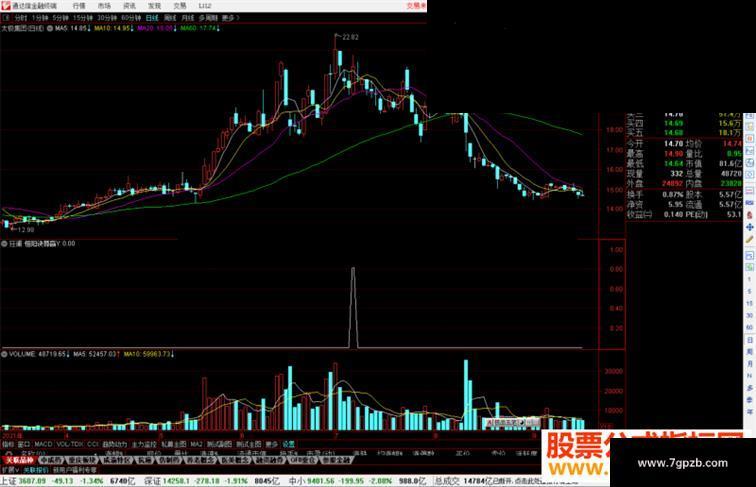This screenshot has height=487, width=756.
Task: Click the 今开 14.70 quote value
Action: pos(673,144)
